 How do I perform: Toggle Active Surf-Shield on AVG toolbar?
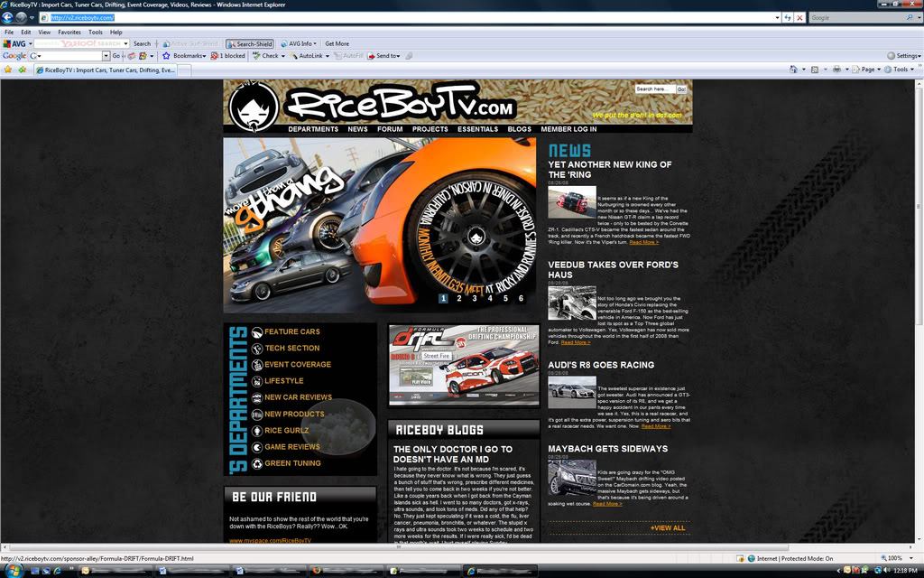tap(190, 43)
